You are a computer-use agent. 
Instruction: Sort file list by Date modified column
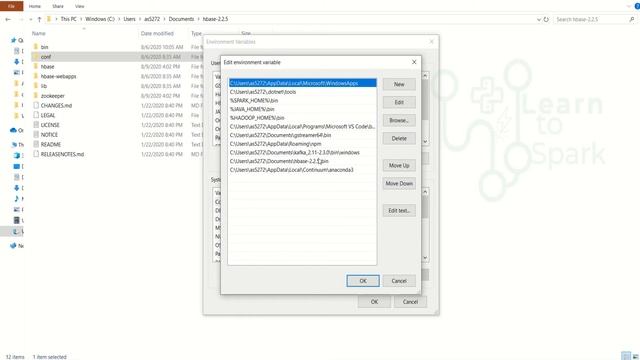157,33
